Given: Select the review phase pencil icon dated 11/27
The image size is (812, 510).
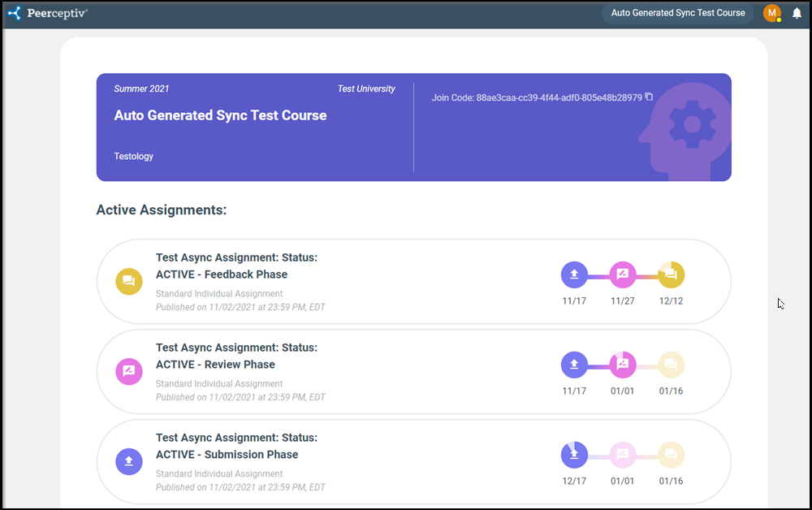Looking at the screenshot, I should point(622,274).
